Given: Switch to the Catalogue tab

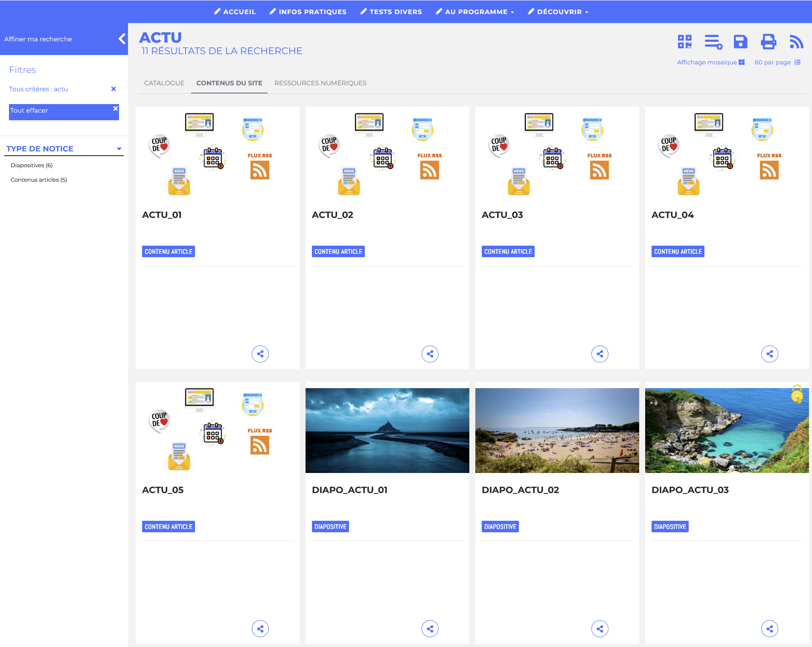Looking at the screenshot, I should 164,83.
